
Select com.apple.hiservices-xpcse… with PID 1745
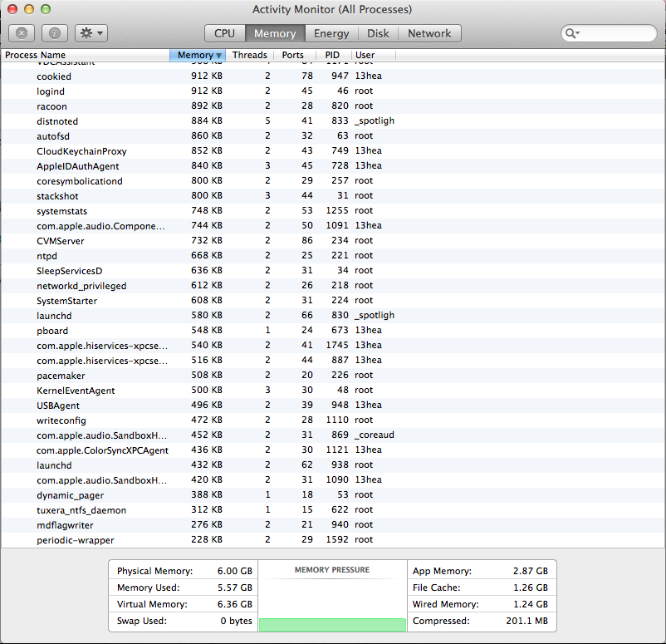click(333, 346)
